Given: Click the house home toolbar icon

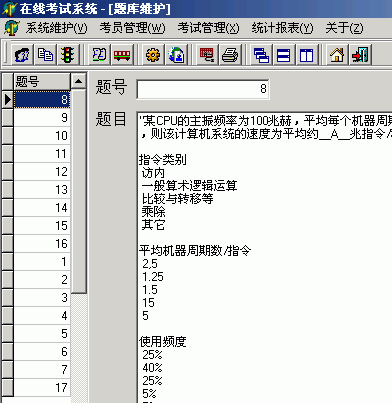Looking at the screenshot, I should [337, 54].
